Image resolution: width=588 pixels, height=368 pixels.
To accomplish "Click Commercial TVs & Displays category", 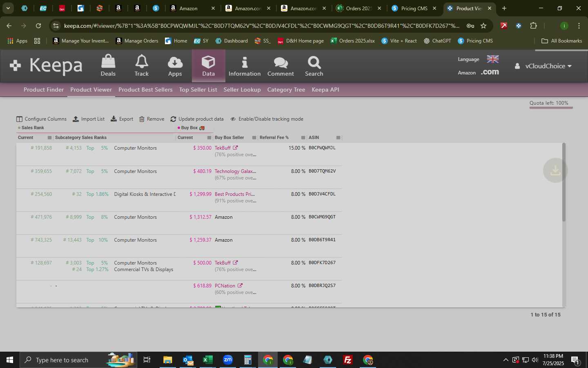I will (144, 269).
